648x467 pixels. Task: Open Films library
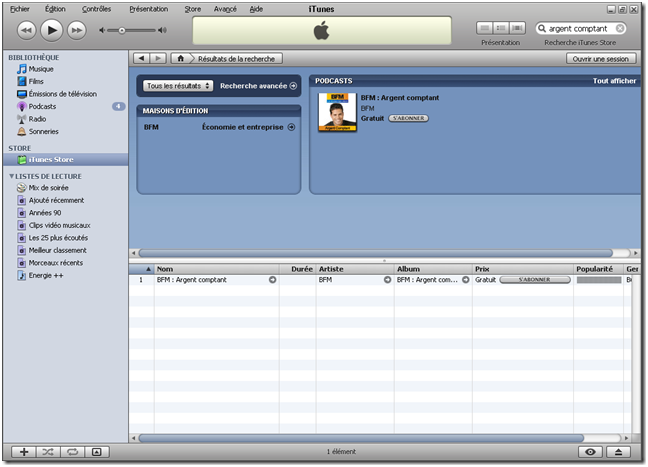pyautogui.click(x=36, y=81)
